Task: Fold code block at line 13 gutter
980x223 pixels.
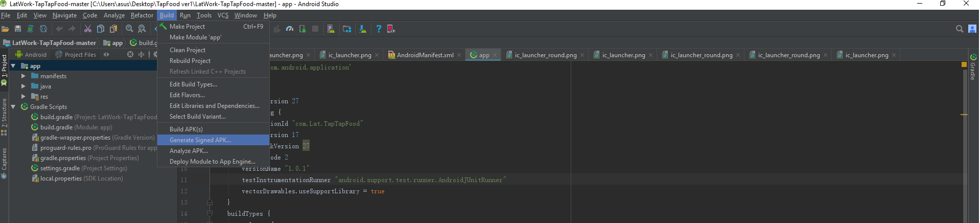Action: coord(209,203)
